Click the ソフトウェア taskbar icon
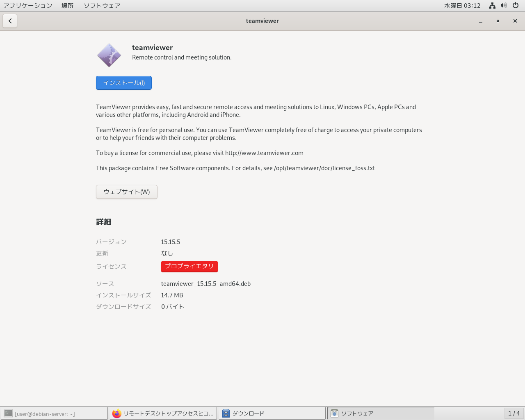The width and height of the screenshot is (525, 420). click(335, 413)
